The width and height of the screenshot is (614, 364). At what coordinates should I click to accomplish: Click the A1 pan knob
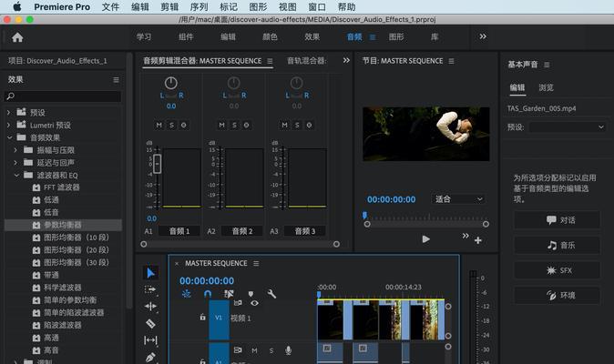pos(171,83)
